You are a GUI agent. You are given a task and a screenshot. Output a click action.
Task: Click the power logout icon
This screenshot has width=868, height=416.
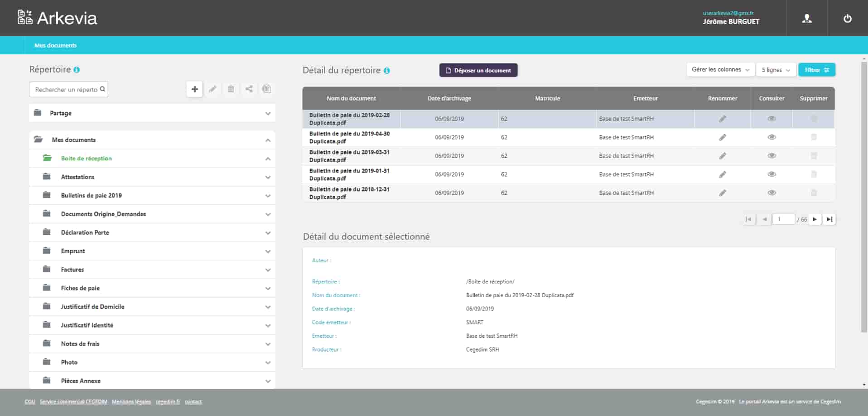pyautogui.click(x=847, y=19)
